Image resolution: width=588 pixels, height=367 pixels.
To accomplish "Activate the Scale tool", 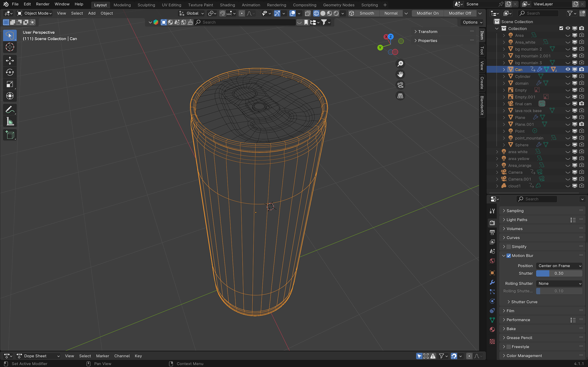I will [x=10, y=84].
